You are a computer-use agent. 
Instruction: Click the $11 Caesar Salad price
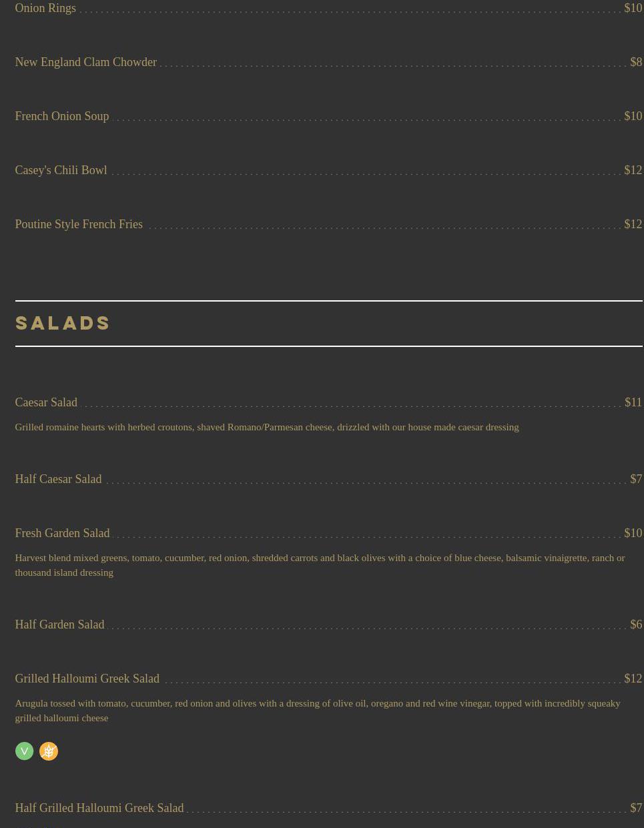pyautogui.click(x=633, y=402)
